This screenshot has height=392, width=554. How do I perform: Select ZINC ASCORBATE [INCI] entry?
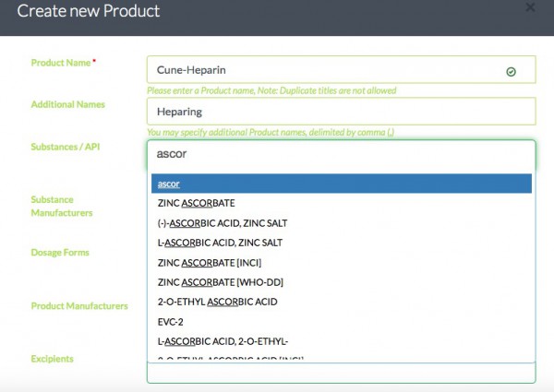[342, 263]
